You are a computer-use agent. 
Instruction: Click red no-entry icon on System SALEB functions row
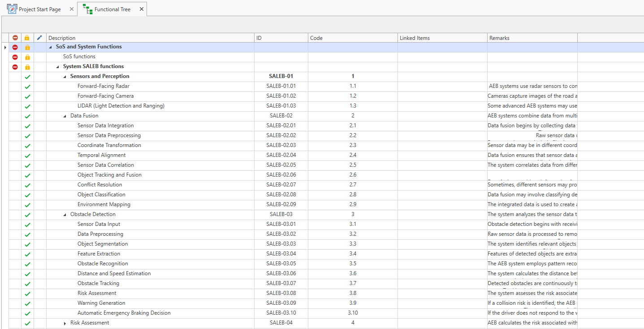(15, 67)
